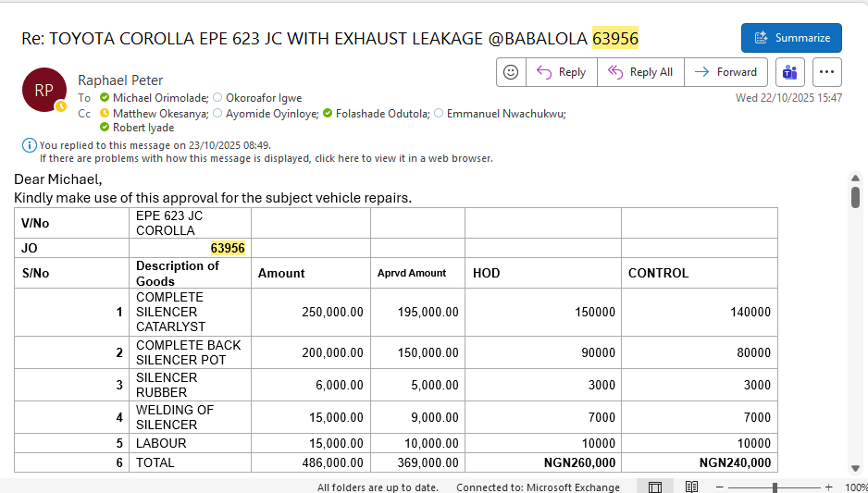Click the approved total 369,000.00
Viewport: 868px width, 493px height.
tap(418, 462)
